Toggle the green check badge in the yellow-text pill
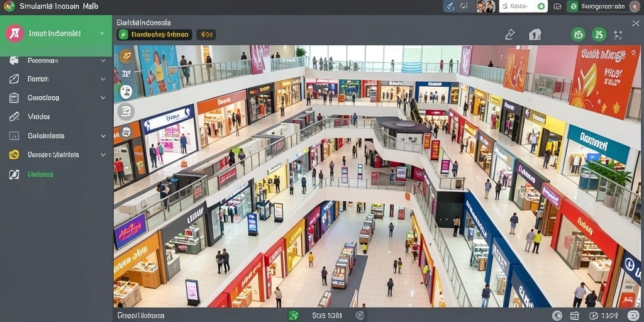 tap(123, 35)
